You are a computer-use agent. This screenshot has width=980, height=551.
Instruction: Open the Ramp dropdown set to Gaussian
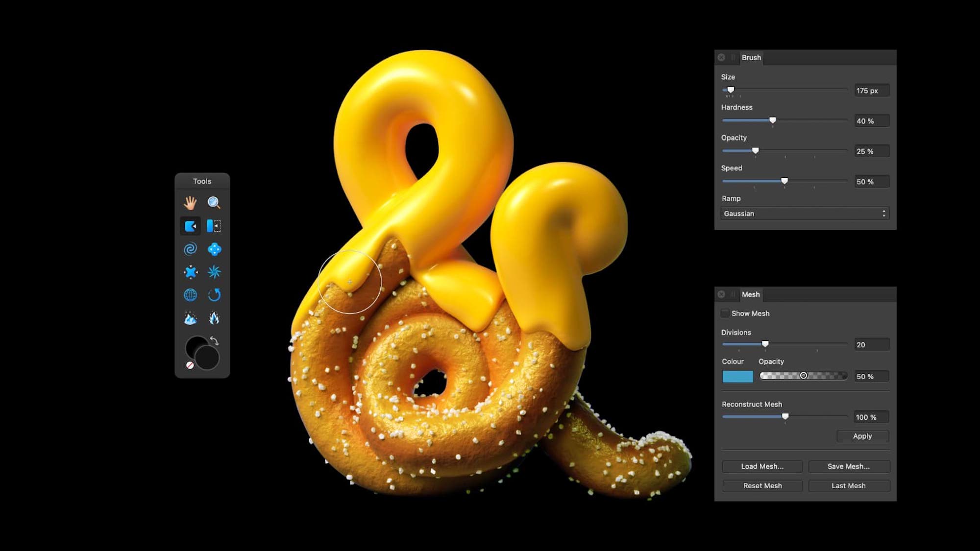click(x=804, y=213)
